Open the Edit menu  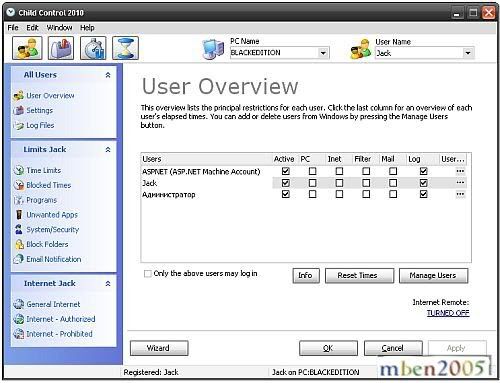click(x=32, y=28)
